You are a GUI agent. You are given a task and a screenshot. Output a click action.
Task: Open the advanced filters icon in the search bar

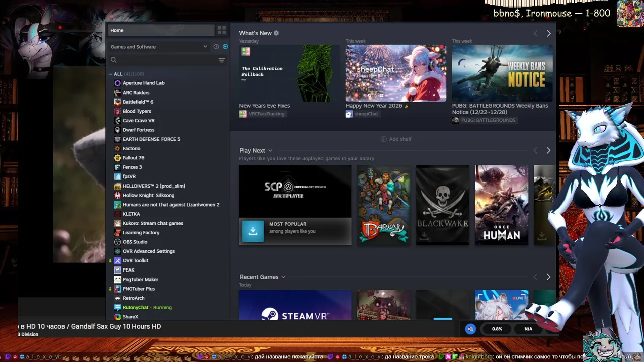[x=222, y=60]
